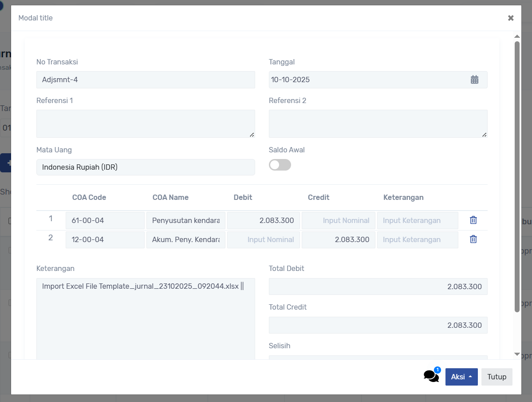Click row 1 Input Keterangan field
This screenshot has width=532, height=402.
click(x=417, y=220)
